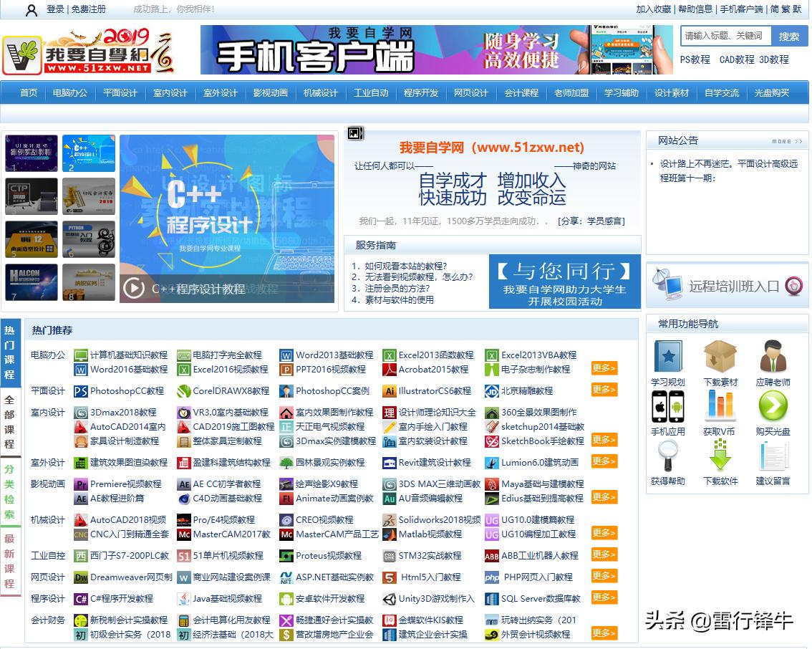The image size is (812, 649).
Task: Open the 首页 navigation menu item
Action: pos(29,92)
